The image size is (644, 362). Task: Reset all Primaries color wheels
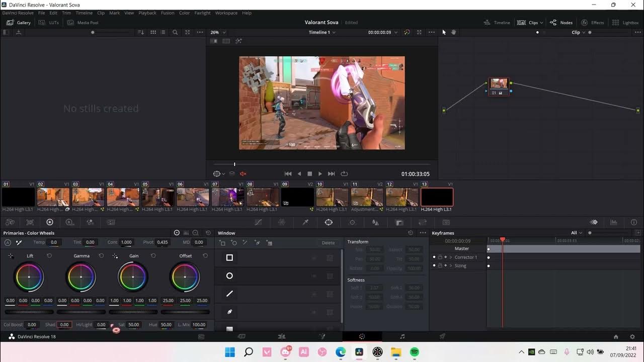tap(208, 233)
